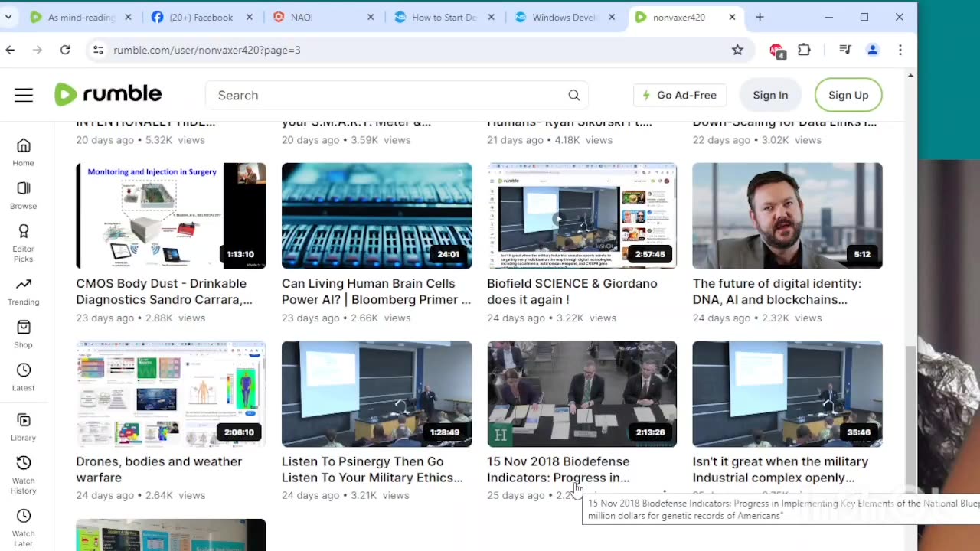
Task: Open Watch Later in the sidebar
Action: click(x=24, y=527)
